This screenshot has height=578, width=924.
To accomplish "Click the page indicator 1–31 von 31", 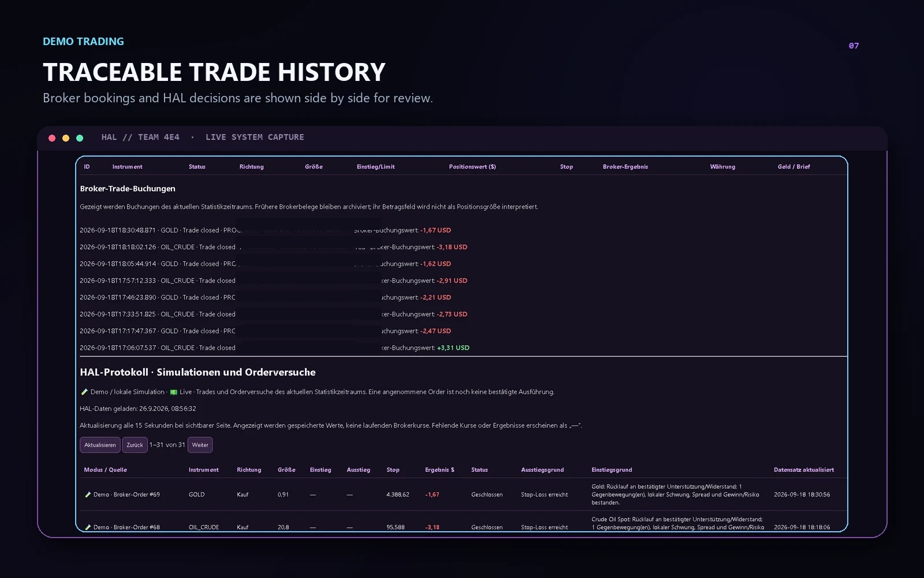I will pos(167,445).
